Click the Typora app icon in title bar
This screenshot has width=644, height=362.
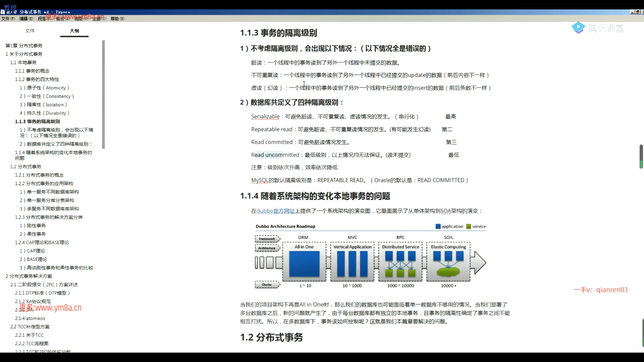[3, 12]
